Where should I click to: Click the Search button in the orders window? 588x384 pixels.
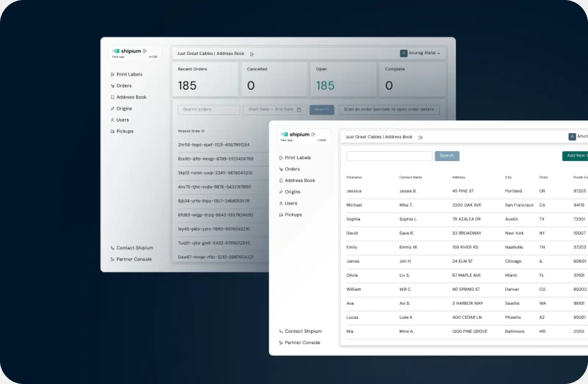(322, 110)
